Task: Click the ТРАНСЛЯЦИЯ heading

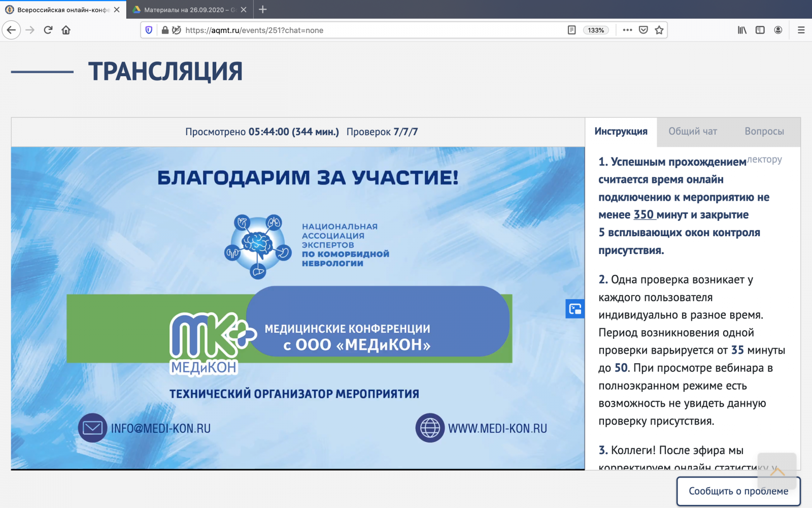Action: [x=165, y=71]
